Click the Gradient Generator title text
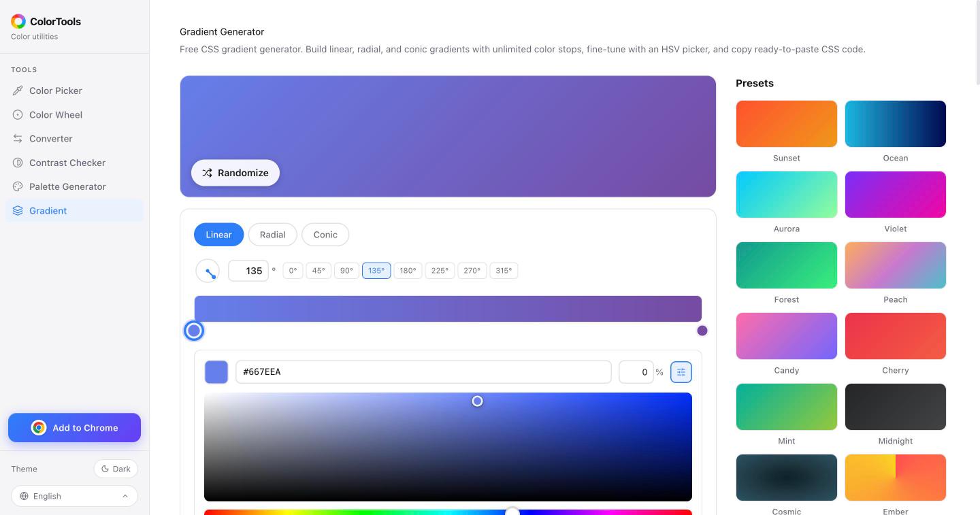The height and width of the screenshot is (515, 980). [x=222, y=32]
